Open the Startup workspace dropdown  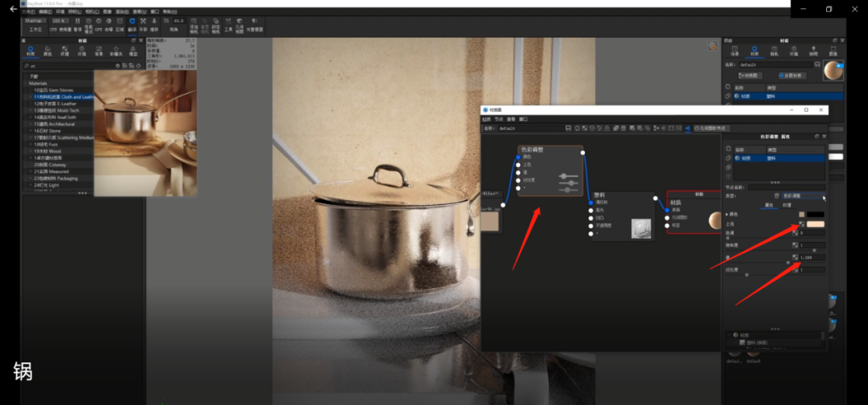click(35, 20)
